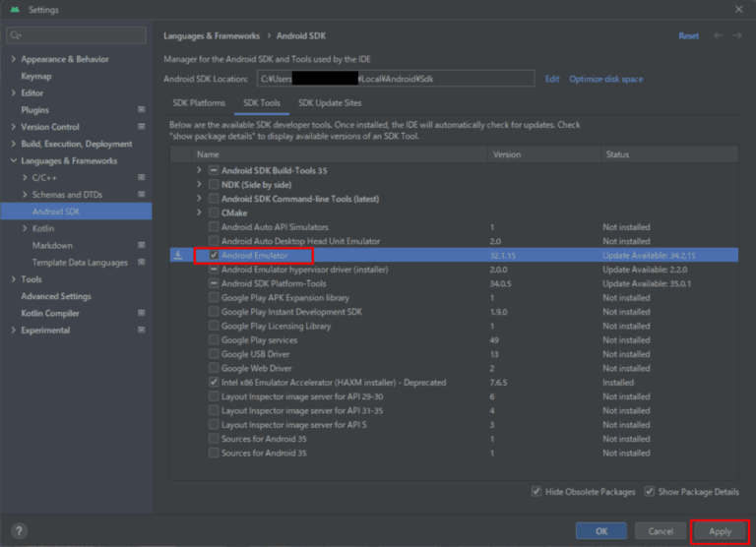This screenshot has height=547, width=756.
Task: Click the download icon beside Android Emulator
Action: pyautogui.click(x=178, y=255)
